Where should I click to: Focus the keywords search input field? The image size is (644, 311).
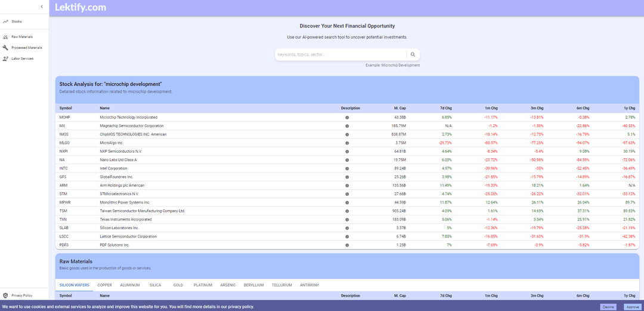coord(341,54)
